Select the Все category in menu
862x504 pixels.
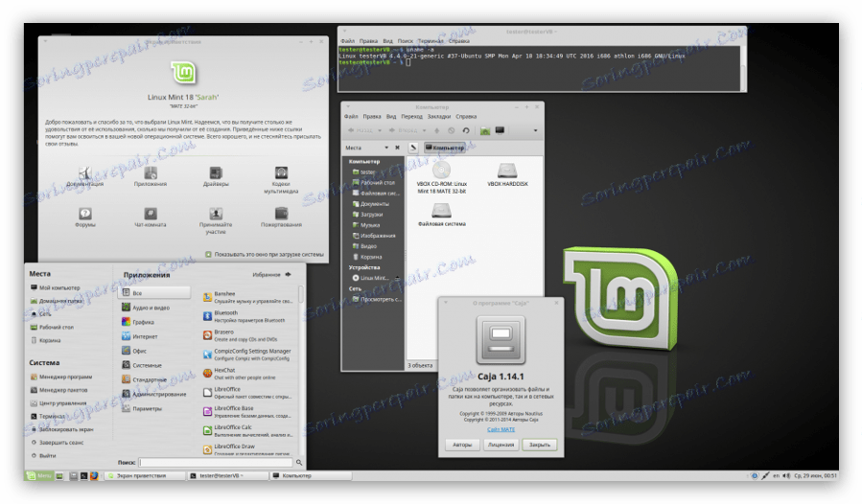[x=154, y=293]
